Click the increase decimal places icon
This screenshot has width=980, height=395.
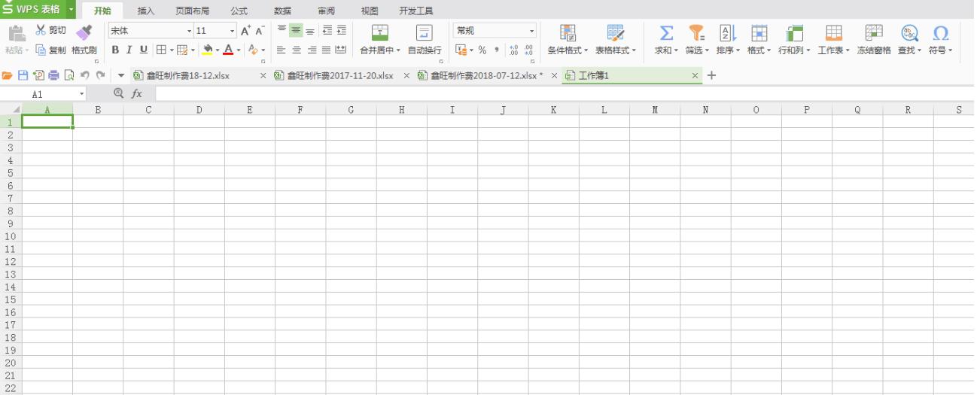point(513,50)
